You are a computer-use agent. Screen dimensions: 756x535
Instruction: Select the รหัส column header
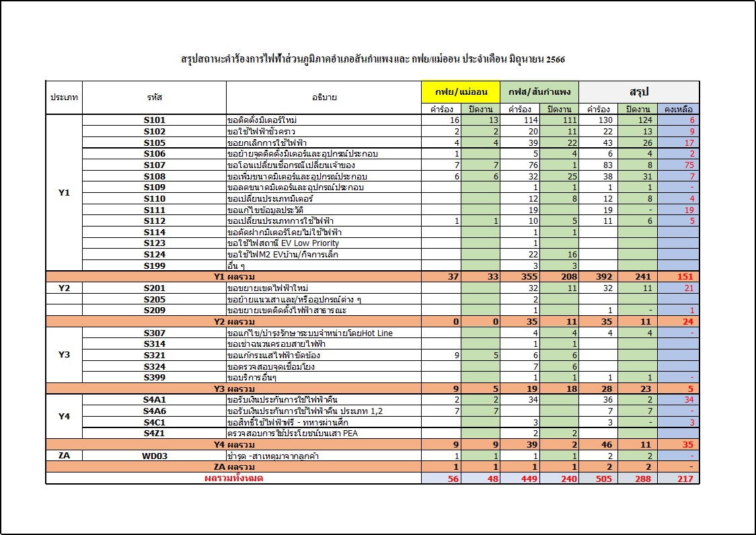coord(154,97)
